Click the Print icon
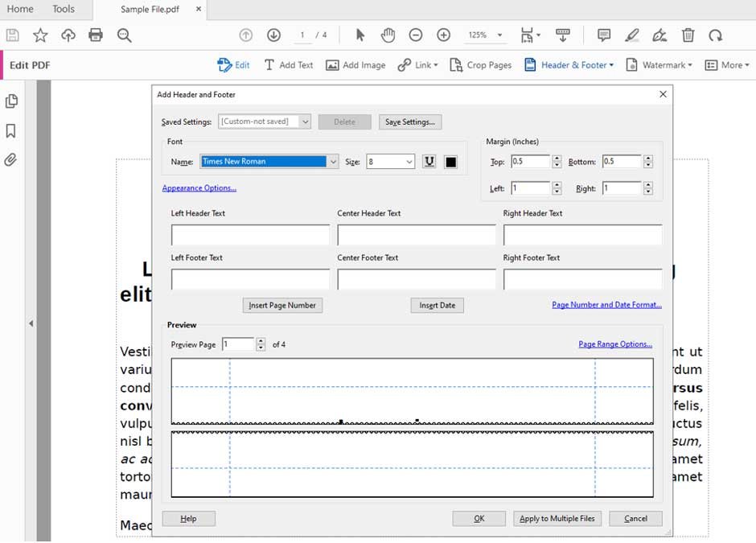 pos(96,35)
